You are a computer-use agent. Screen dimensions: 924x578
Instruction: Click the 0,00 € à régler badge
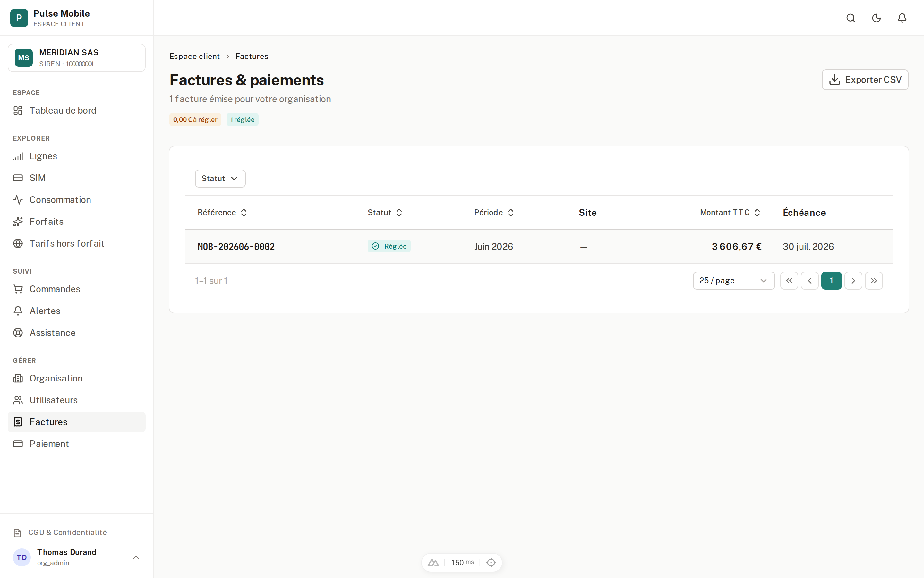[x=195, y=120]
